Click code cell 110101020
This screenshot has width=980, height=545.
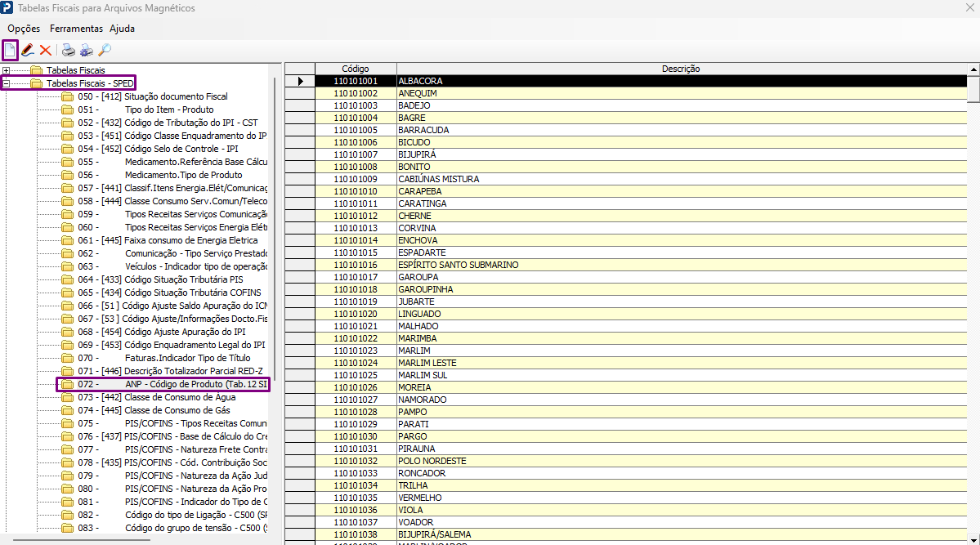[x=356, y=314]
